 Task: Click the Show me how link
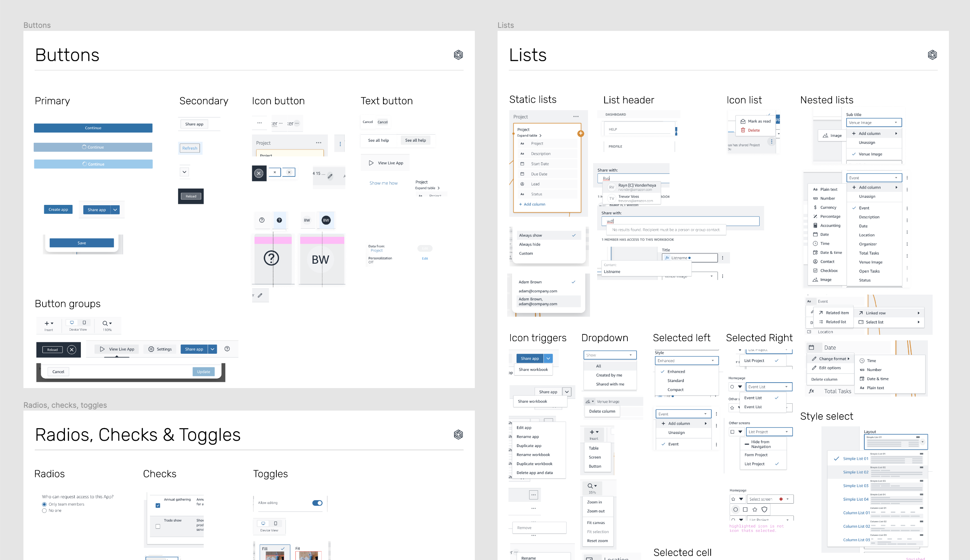click(x=383, y=183)
